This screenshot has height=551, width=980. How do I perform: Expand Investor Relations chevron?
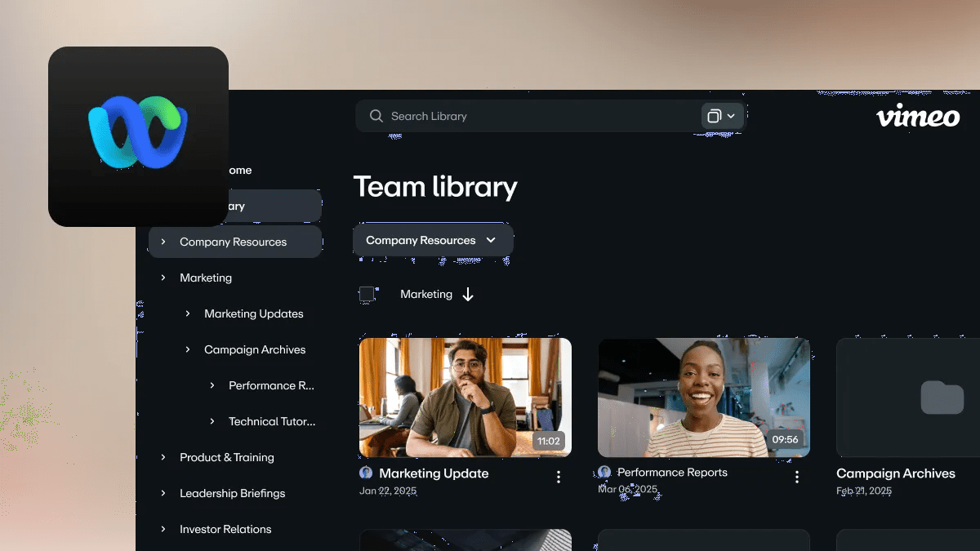(x=163, y=529)
